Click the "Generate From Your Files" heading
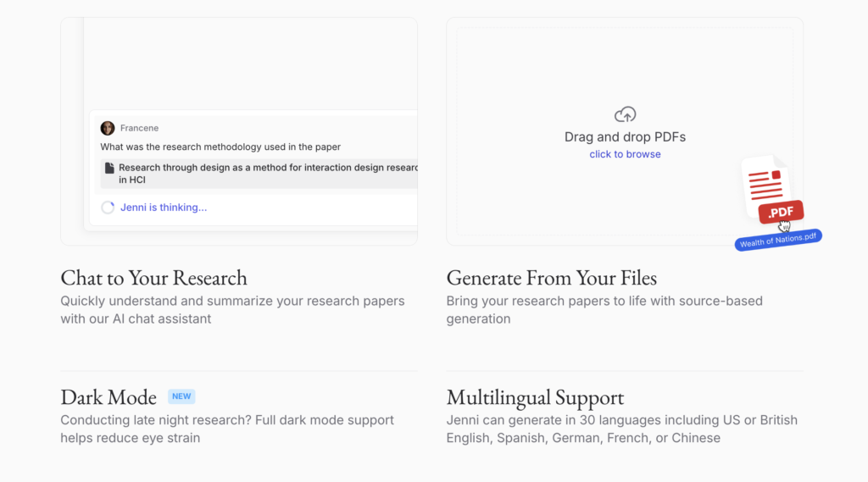Viewport: 868px width, 482px height. [551, 278]
